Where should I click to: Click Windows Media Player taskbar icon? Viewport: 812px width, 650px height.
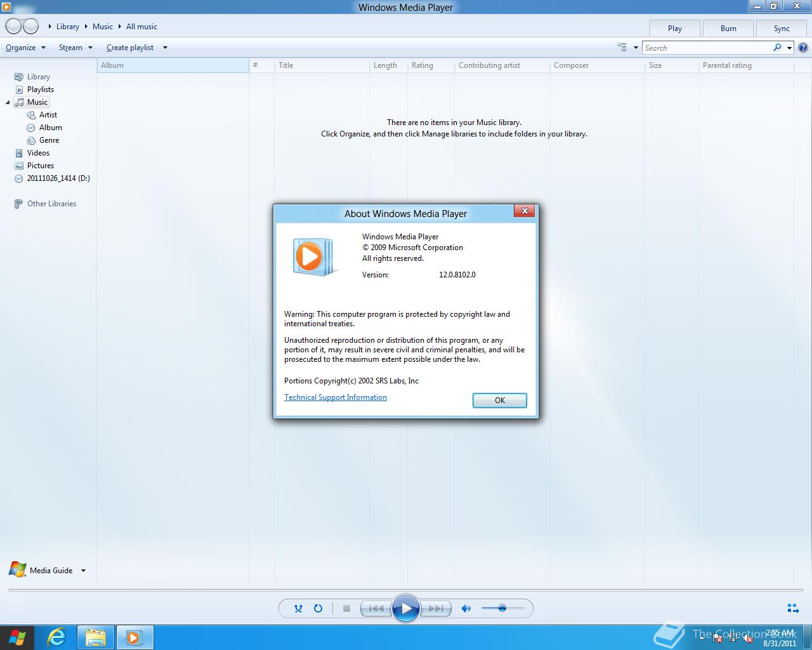point(134,637)
